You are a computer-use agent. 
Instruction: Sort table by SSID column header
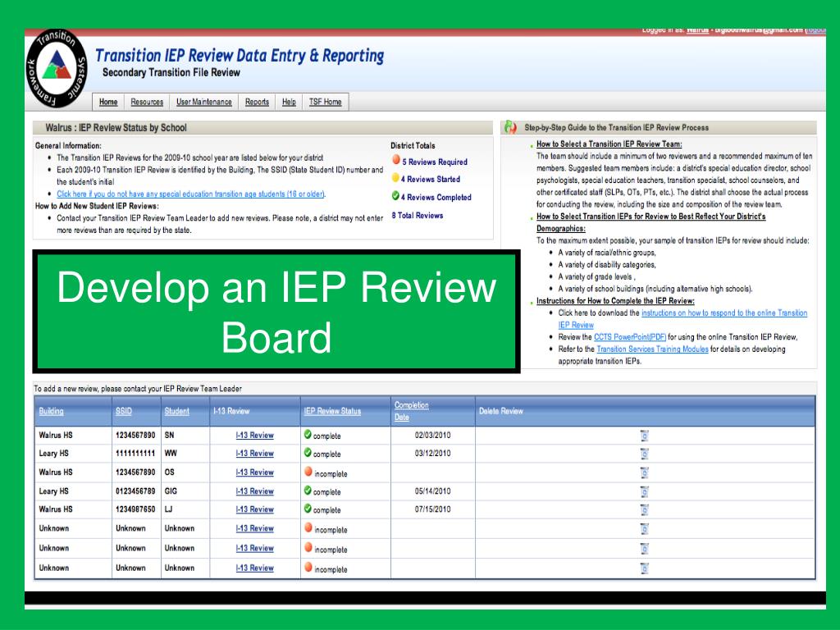pos(123,411)
